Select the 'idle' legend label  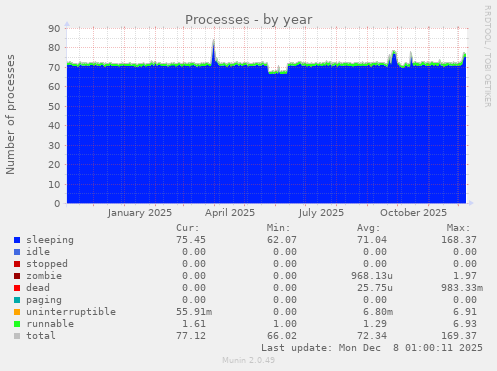click(38, 252)
